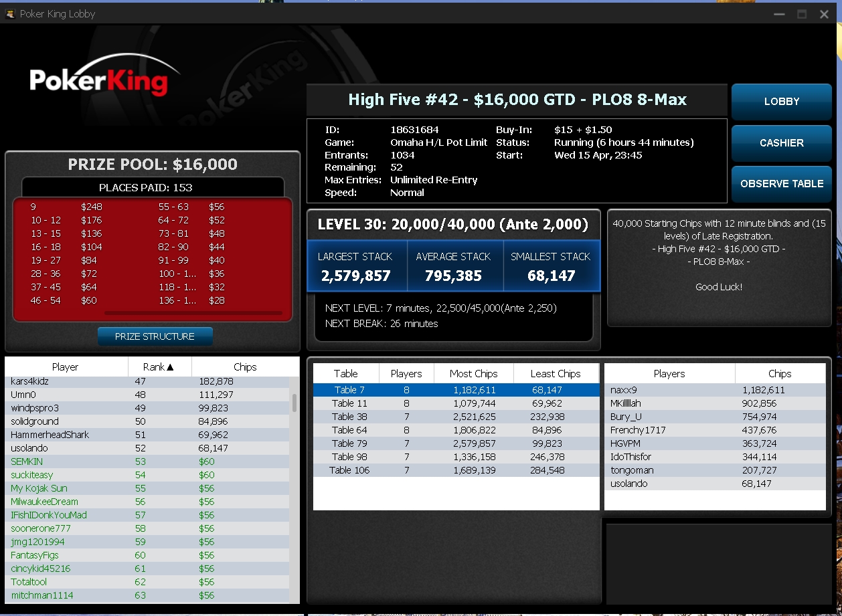Select player windpspro3 row

point(147,408)
